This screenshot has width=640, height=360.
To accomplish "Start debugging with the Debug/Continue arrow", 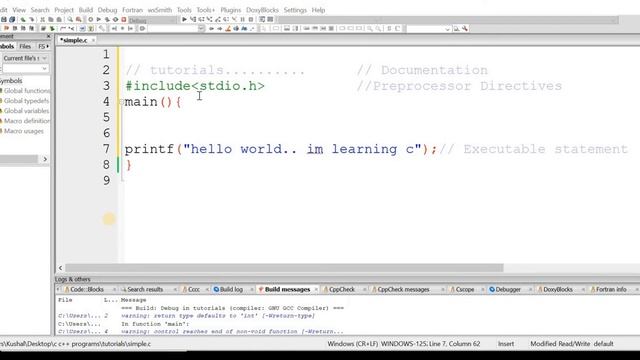I will coord(184,19).
